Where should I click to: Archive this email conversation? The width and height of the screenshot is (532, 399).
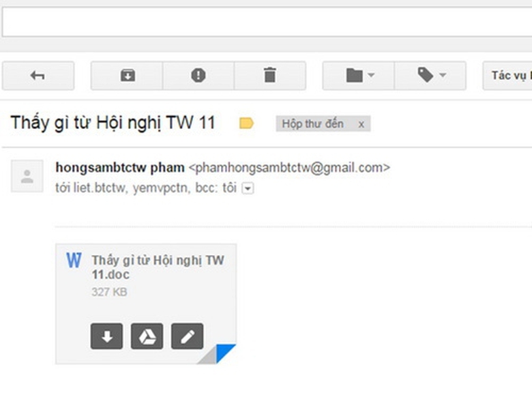[x=128, y=76]
